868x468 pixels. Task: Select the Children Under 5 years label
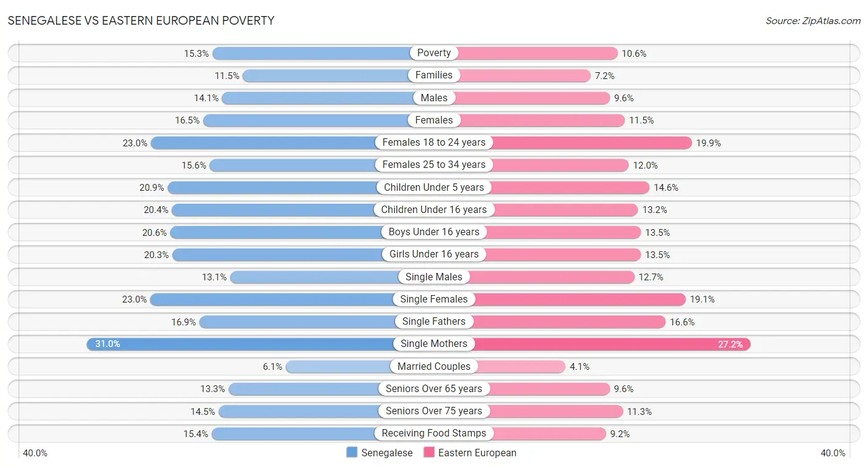[434, 187]
